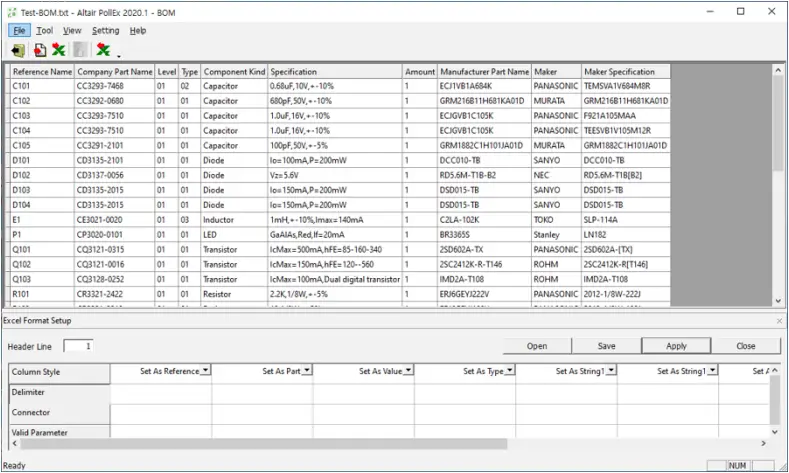789x473 pixels.
Task: Expand the Set As Reference dropdown
Action: 205,371
